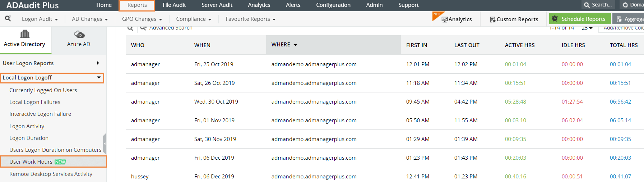
Task: Click the domain settings gear icon
Action: [x=625, y=5]
